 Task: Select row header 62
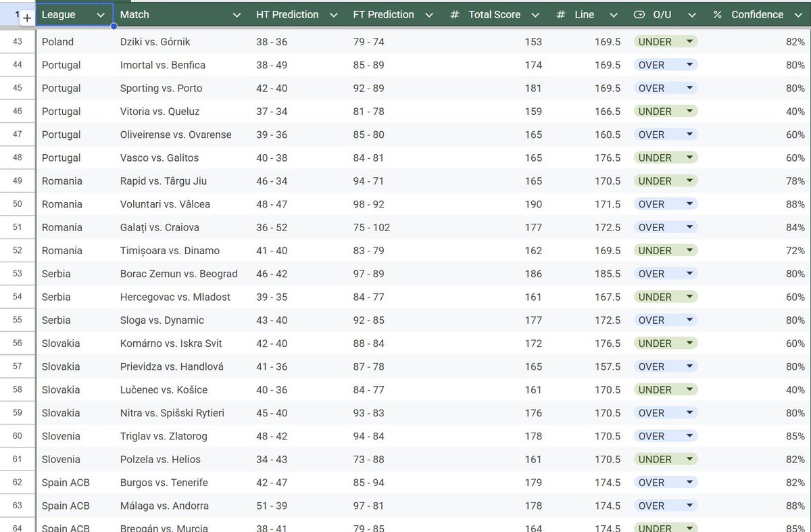click(x=18, y=483)
